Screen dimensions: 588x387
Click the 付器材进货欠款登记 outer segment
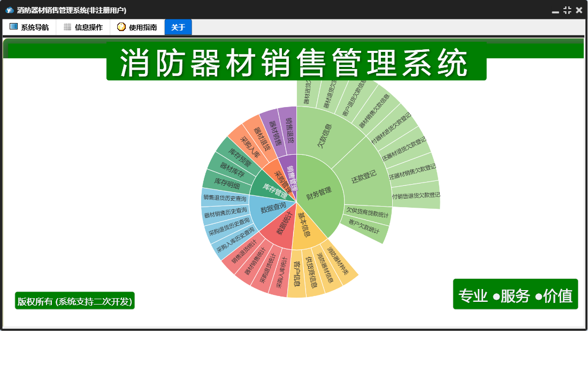point(392,127)
